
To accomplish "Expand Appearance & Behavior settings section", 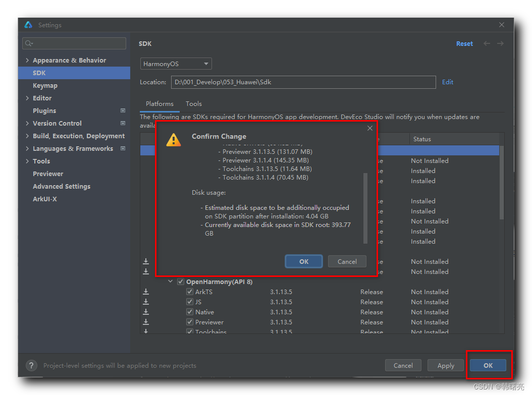I will [27, 61].
